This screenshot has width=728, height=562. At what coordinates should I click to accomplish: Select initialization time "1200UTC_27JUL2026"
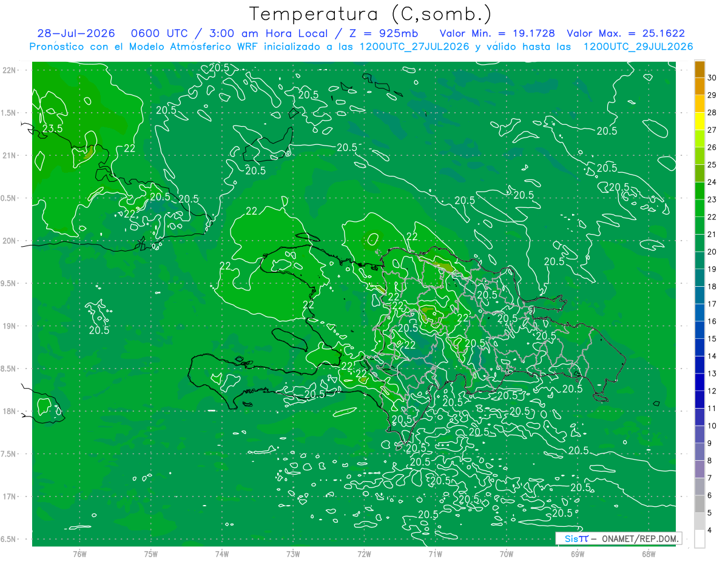pyautogui.click(x=414, y=47)
